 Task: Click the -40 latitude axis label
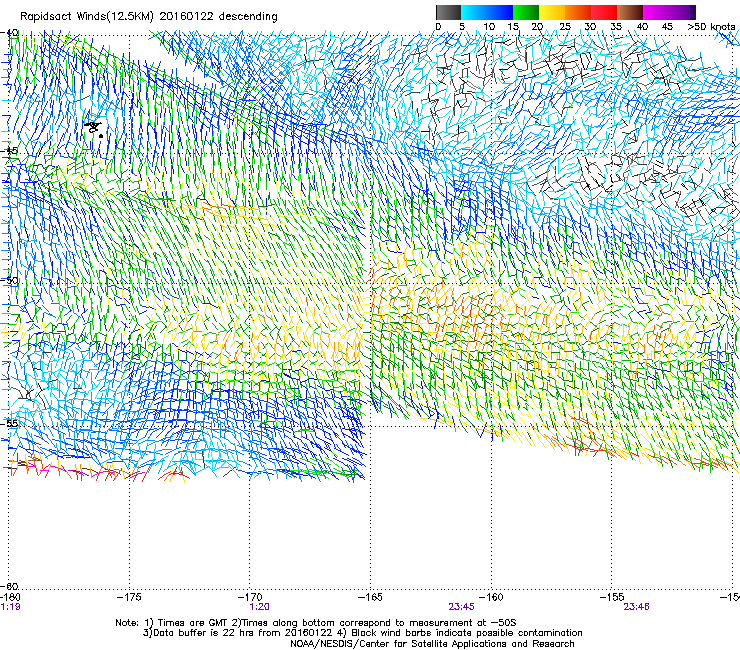click(x=9, y=33)
